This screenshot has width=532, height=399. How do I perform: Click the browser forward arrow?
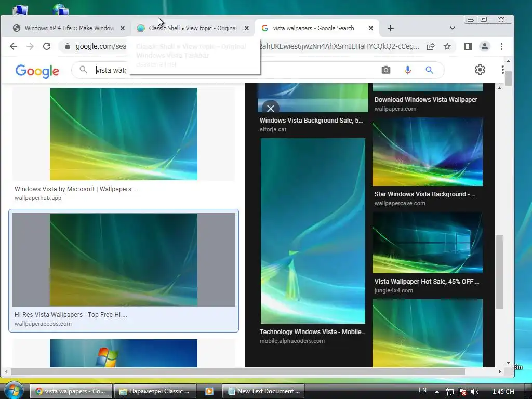pos(30,46)
